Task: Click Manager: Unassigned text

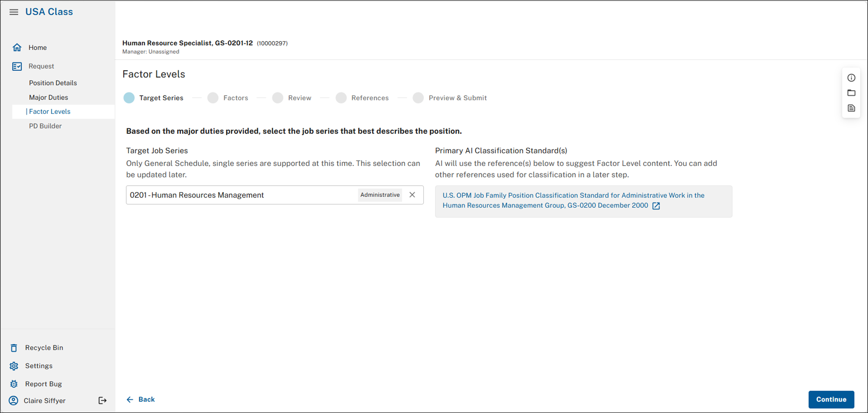Action: click(151, 51)
